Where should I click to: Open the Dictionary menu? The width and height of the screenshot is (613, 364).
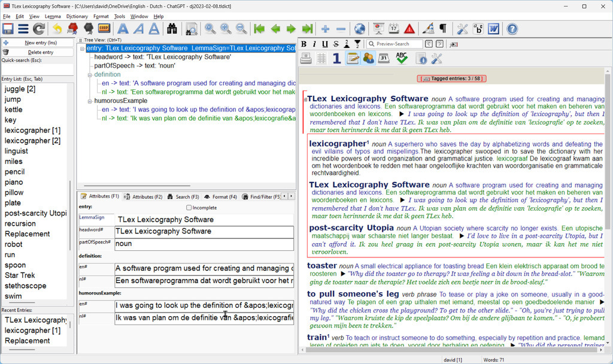(77, 16)
